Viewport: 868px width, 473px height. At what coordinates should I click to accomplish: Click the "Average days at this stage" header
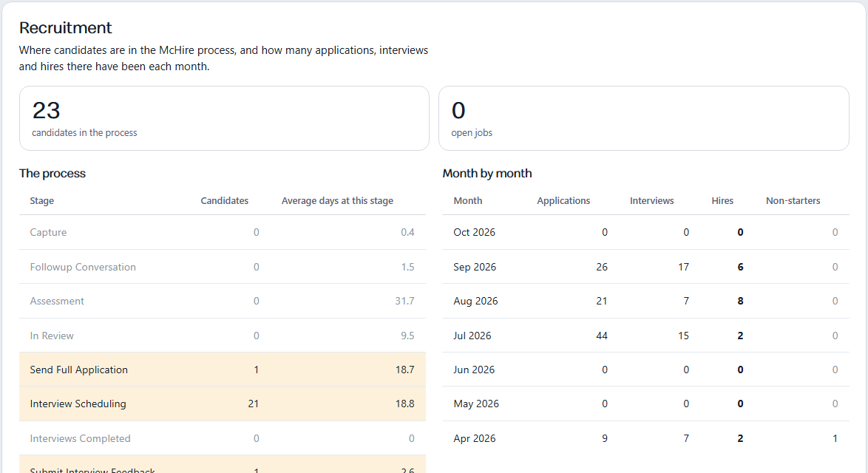tap(337, 201)
